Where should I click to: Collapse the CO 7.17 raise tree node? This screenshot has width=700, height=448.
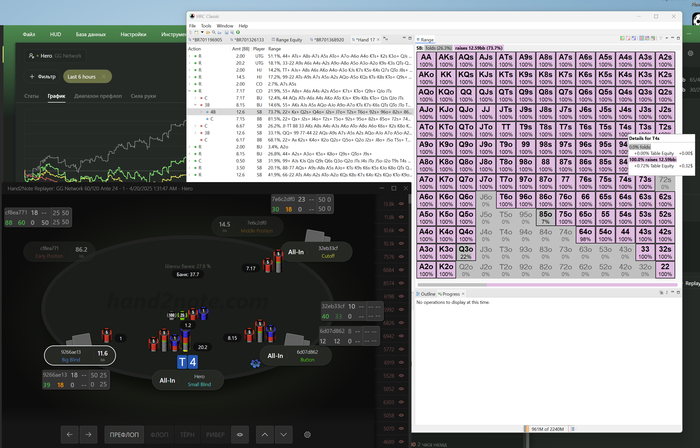coord(190,91)
